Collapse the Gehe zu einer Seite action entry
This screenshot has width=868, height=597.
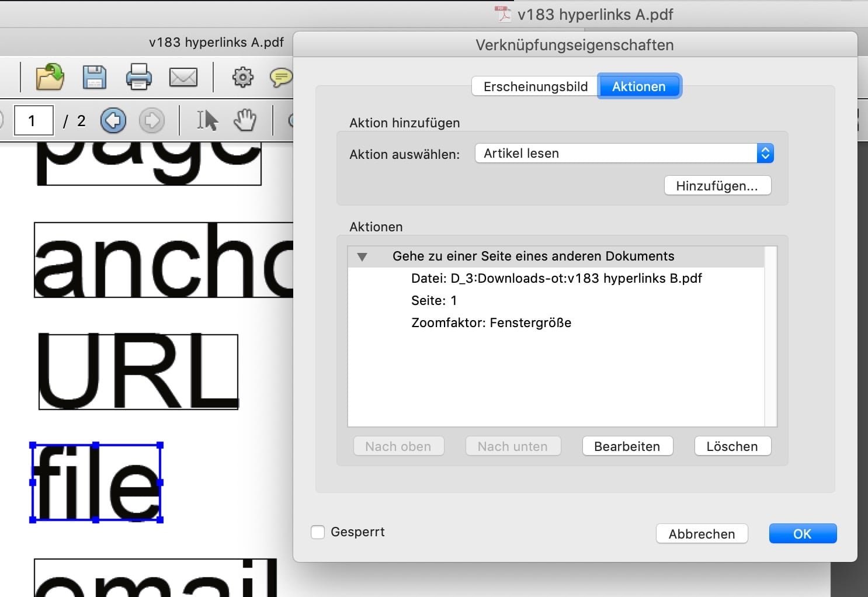click(363, 256)
